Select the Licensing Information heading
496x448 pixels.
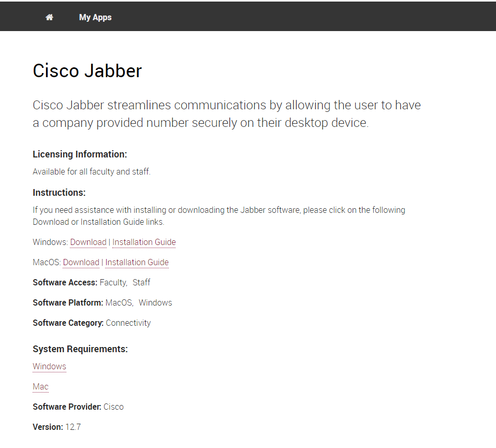pos(80,154)
